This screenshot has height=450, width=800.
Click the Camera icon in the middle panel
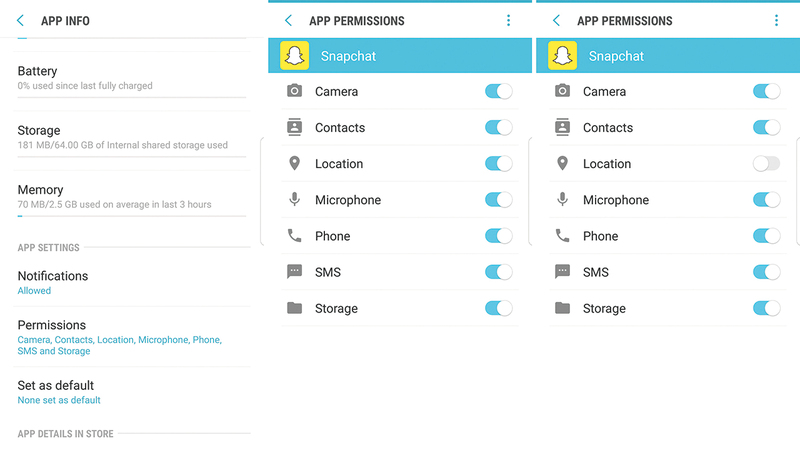click(294, 92)
